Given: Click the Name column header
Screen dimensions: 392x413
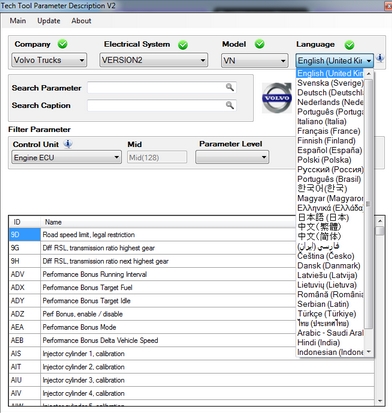Looking at the screenshot, I should coord(168,222).
